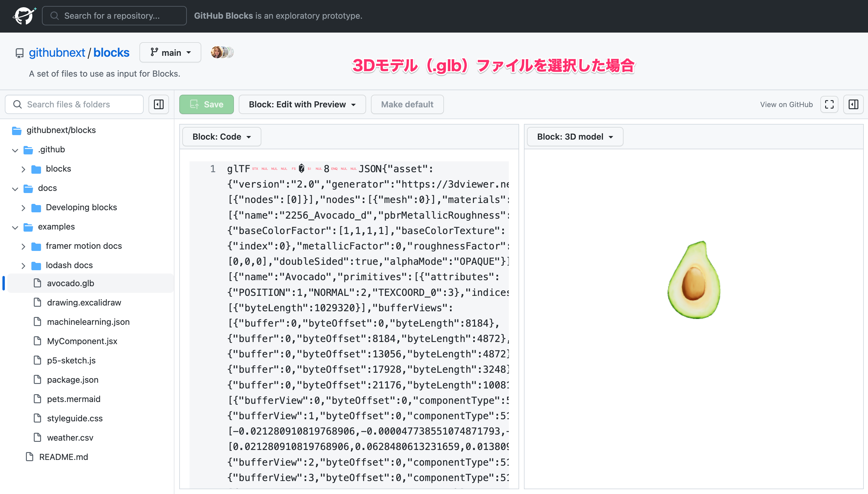Open the Block: Edit with Preview dropdown
This screenshot has width=868, height=494.
click(302, 104)
